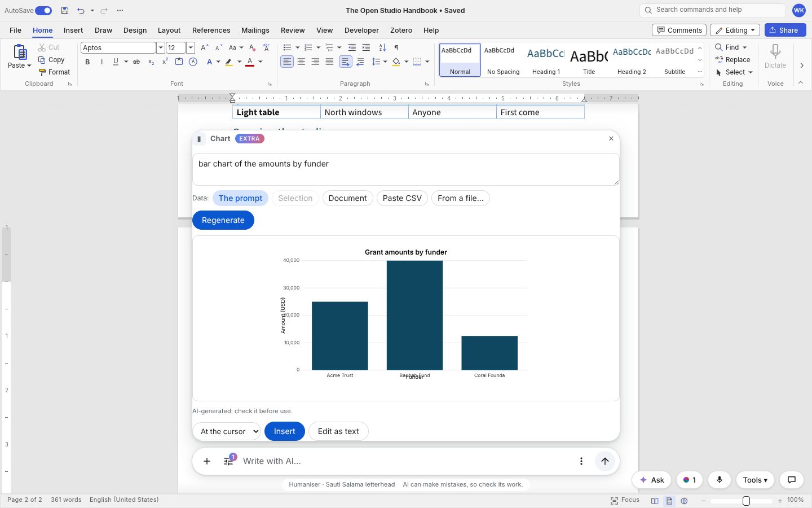Select The prompt data source
Screen dimensions: 812x508
pyautogui.click(x=241, y=198)
